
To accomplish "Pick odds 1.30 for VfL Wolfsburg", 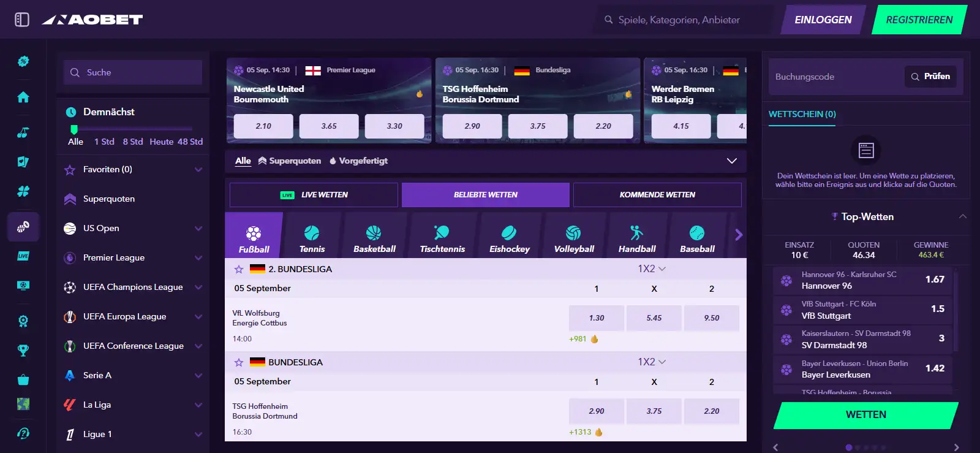I will coord(597,318).
